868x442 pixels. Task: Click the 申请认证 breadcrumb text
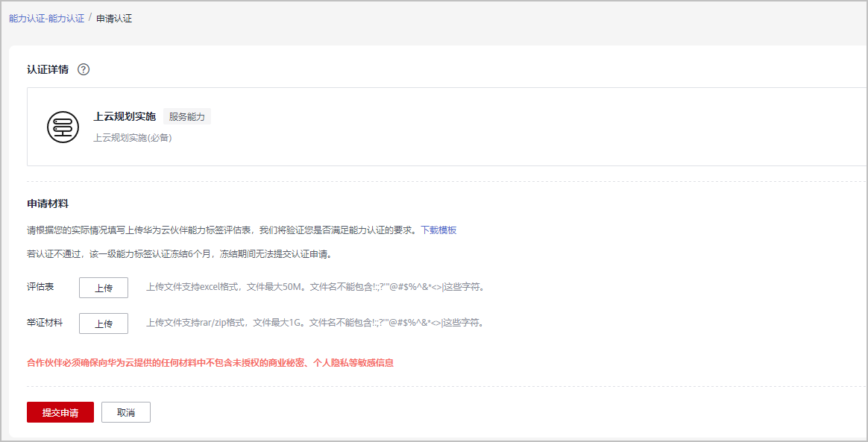(x=114, y=18)
